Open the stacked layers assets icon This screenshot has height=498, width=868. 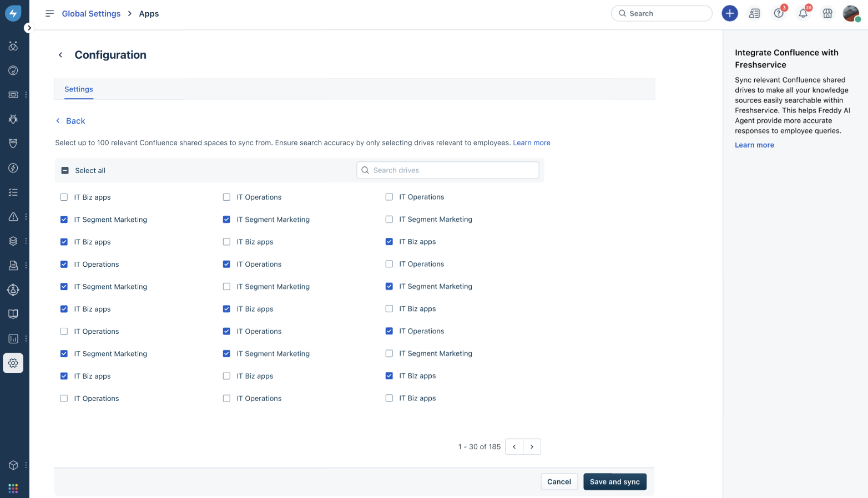pos(13,241)
